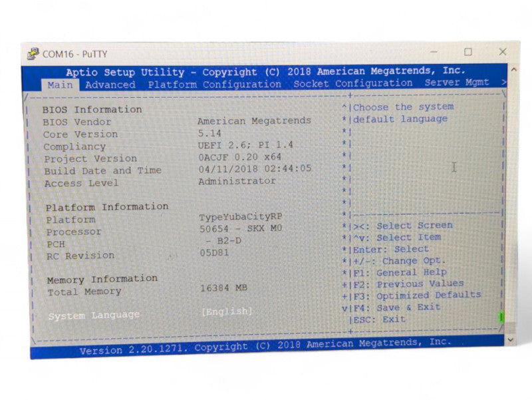Switch to Platform Configuration tab
The width and height of the screenshot is (532, 400).
[214, 85]
